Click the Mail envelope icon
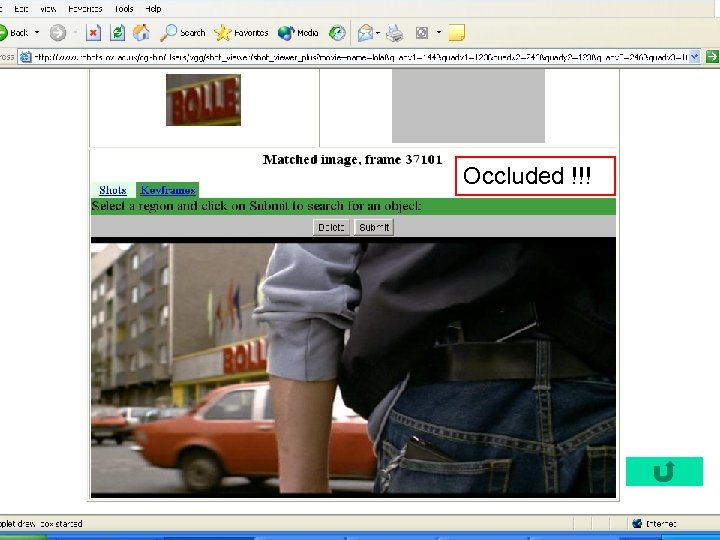 tap(366, 33)
